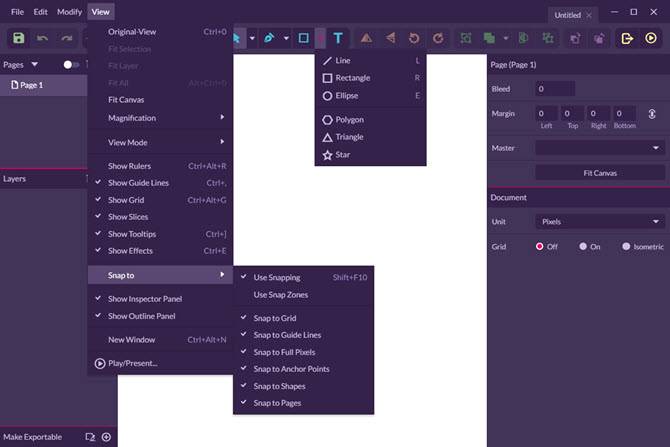Choose the Rectangle shape from the list
670x447 pixels.
click(370, 78)
